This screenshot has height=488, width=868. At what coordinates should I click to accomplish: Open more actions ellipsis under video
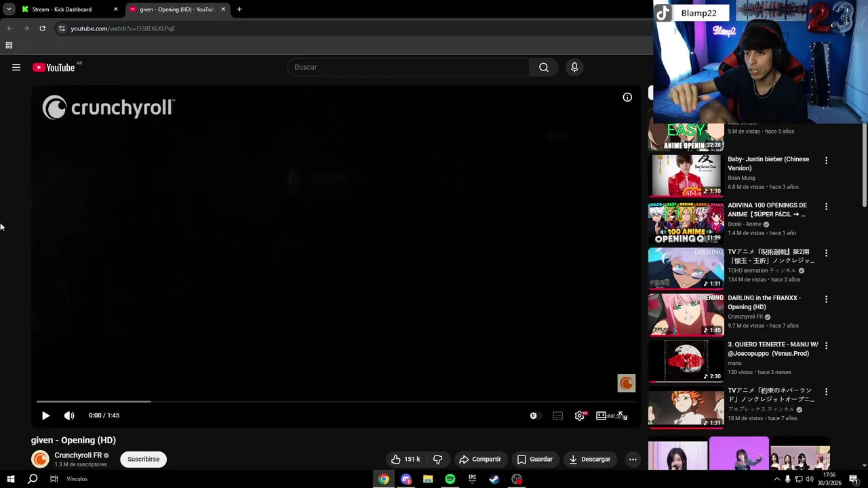click(633, 459)
